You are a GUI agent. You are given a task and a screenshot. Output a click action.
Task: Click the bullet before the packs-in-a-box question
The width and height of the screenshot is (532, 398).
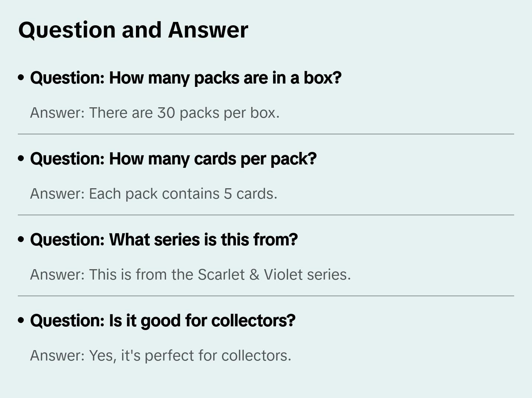pos(21,78)
